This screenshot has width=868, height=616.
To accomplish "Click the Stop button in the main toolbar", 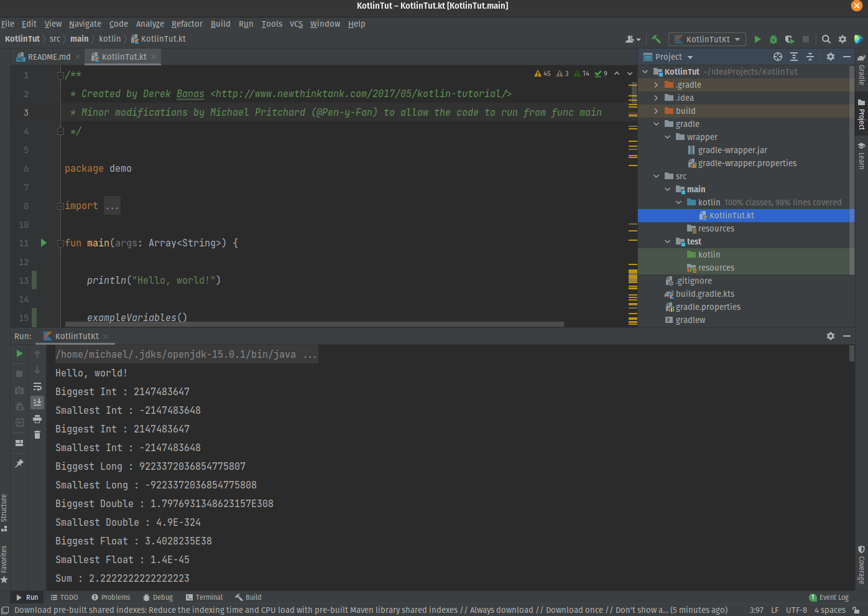I will (x=806, y=39).
